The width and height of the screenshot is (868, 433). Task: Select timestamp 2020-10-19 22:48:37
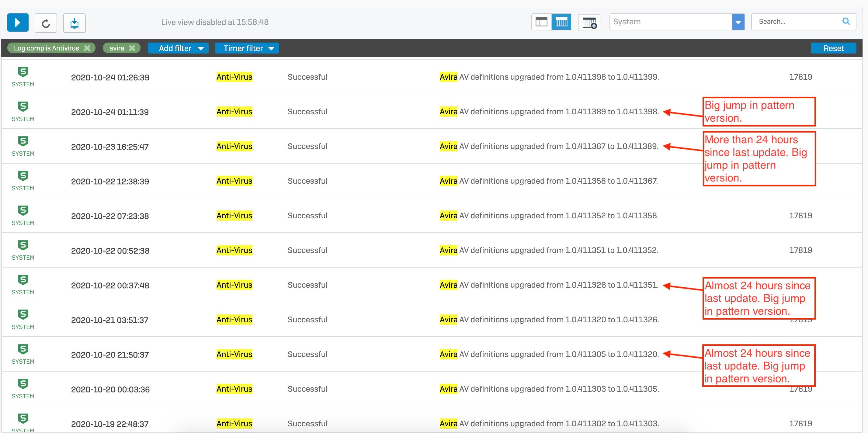pos(110,424)
